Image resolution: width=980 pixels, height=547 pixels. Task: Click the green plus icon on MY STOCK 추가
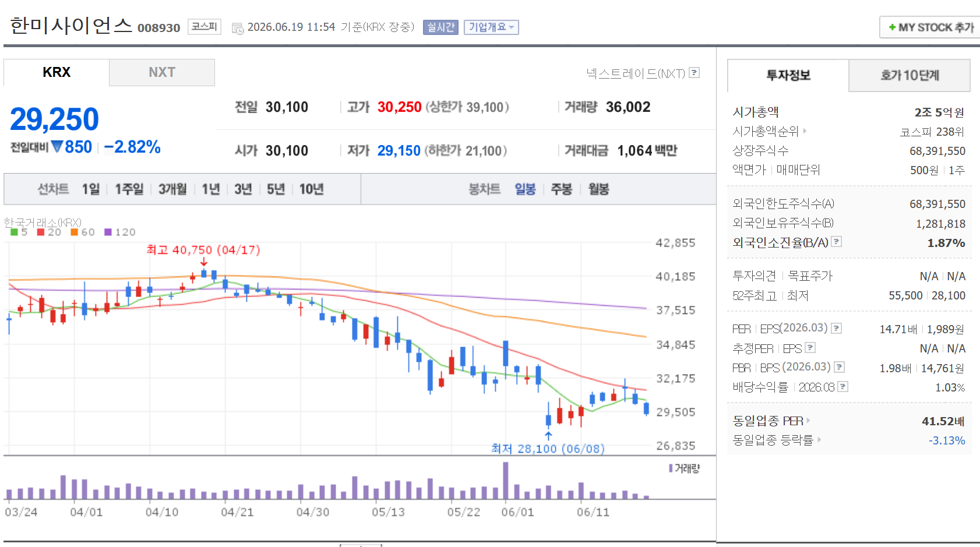pyautogui.click(x=892, y=27)
